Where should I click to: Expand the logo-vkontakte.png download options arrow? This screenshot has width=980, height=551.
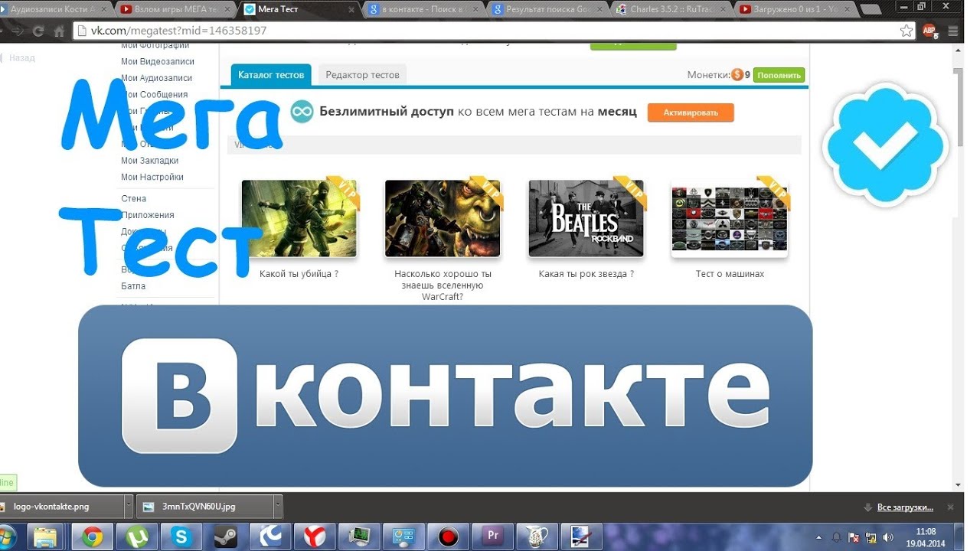pos(129,507)
